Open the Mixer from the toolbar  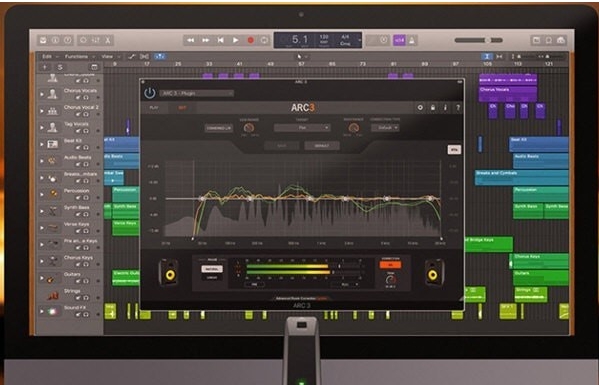[x=96, y=40]
